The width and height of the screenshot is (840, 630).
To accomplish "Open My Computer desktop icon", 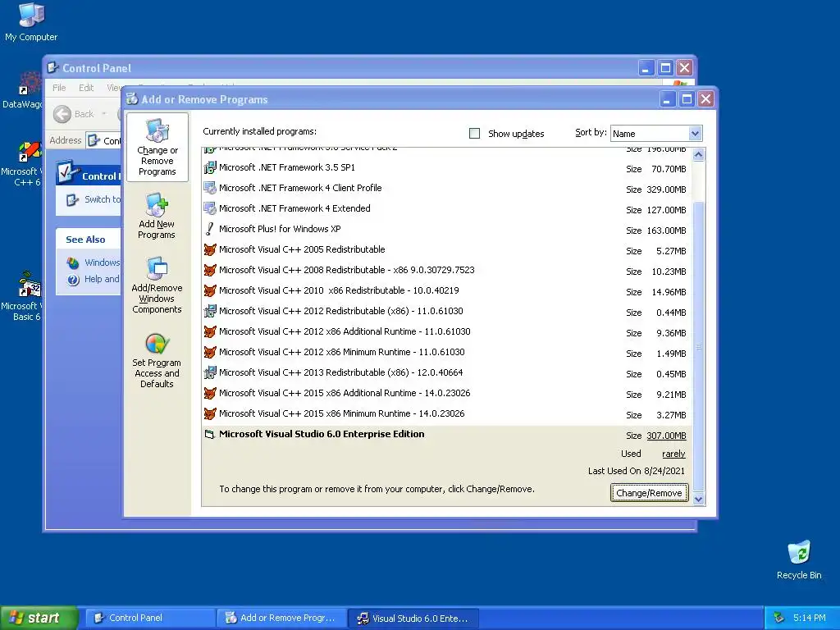I will (x=31, y=15).
